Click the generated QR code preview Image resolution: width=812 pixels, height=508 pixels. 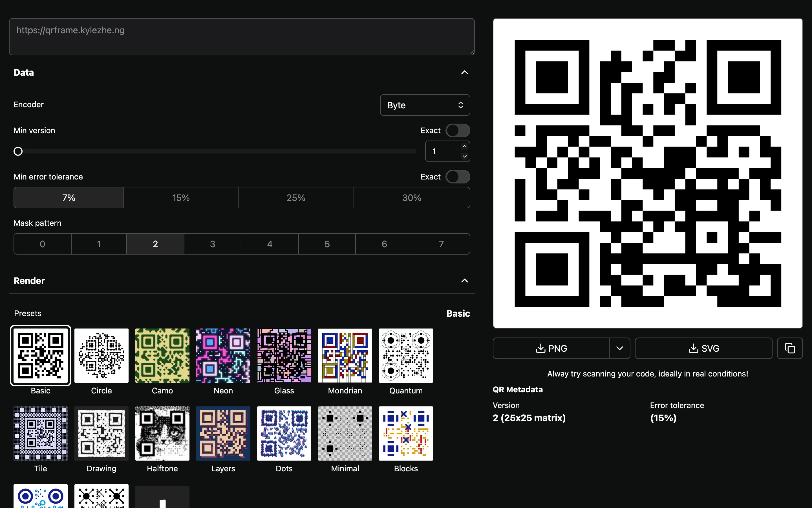click(648, 173)
